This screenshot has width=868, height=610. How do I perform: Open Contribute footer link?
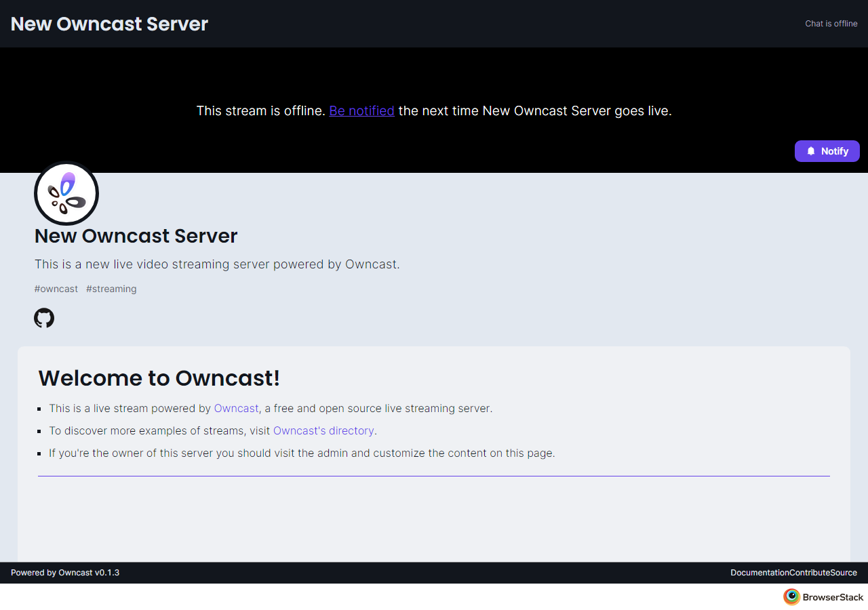[x=810, y=573]
